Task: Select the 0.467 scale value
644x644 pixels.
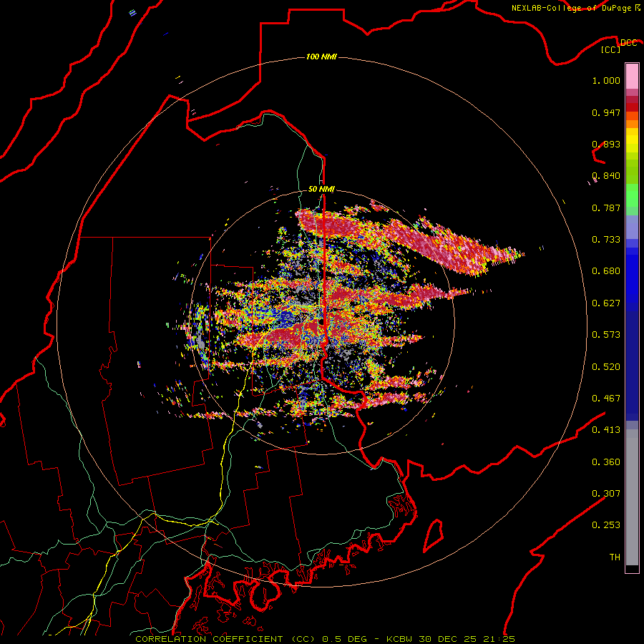Action: [606, 399]
